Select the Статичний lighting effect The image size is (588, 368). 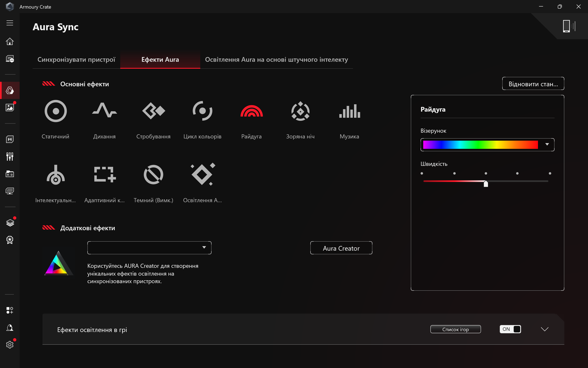[x=56, y=119]
